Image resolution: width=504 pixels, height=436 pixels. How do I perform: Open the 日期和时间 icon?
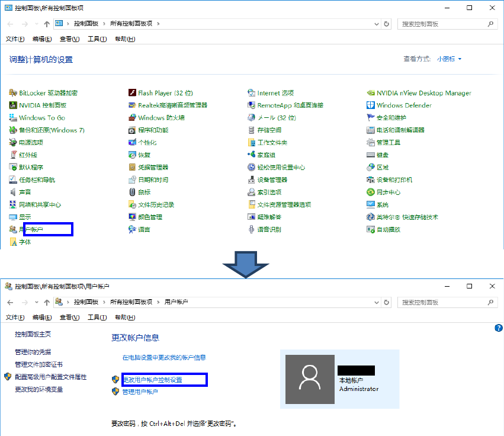132,179
